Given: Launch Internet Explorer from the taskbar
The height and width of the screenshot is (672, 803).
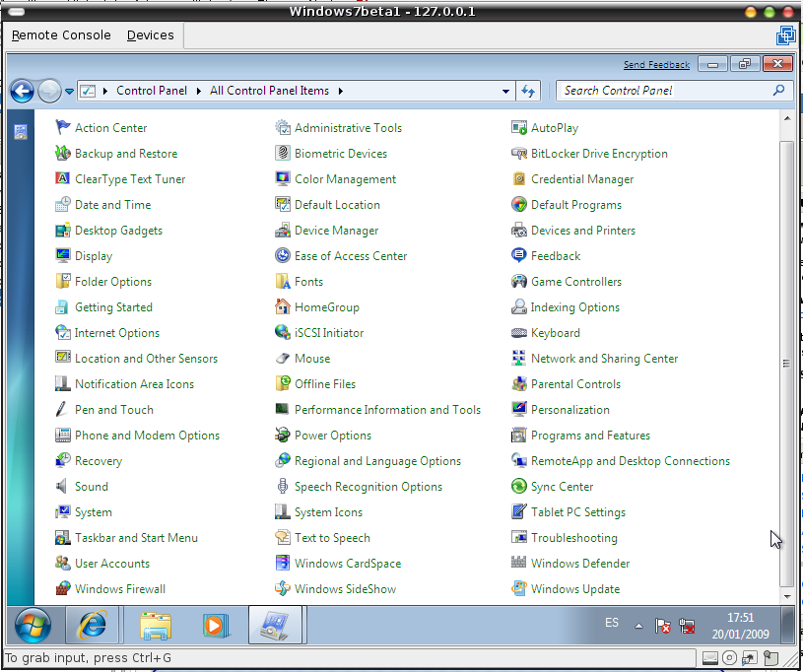Looking at the screenshot, I should tap(93, 625).
